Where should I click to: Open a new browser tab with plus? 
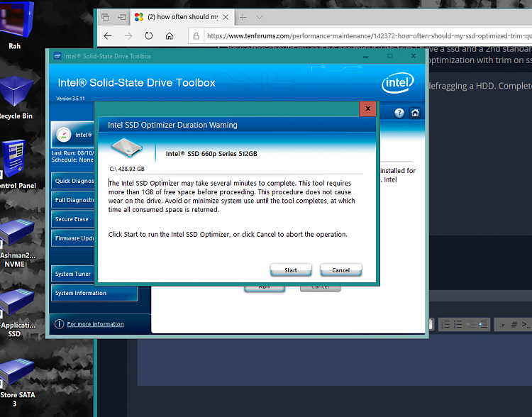[x=243, y=17]
